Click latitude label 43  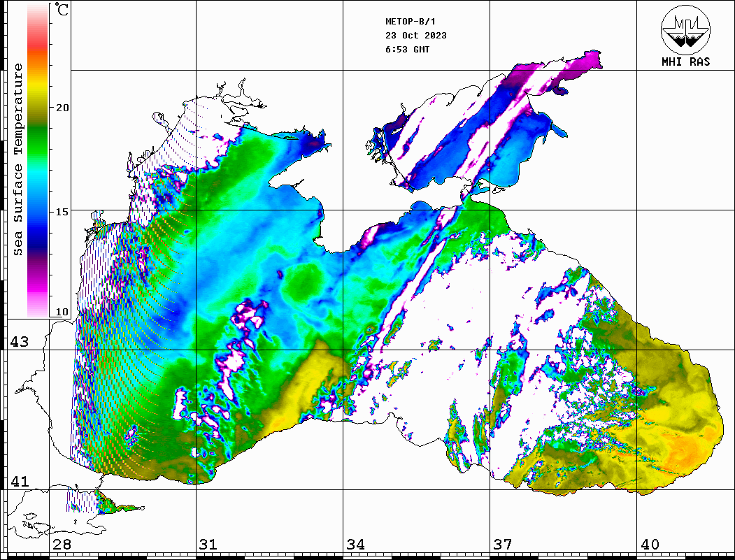pos(19,342)
